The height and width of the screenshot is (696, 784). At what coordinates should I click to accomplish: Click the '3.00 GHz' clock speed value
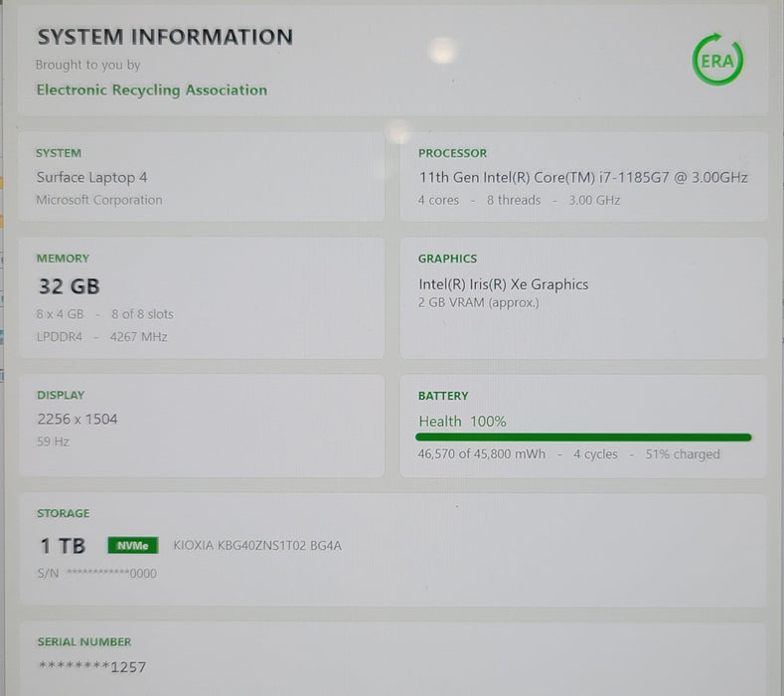[594, 200]
